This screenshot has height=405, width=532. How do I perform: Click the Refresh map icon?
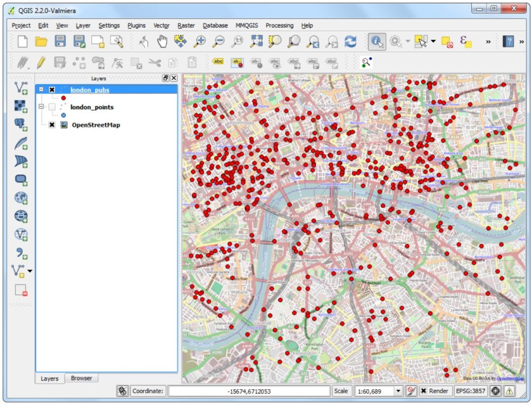(x=350, y=42)
